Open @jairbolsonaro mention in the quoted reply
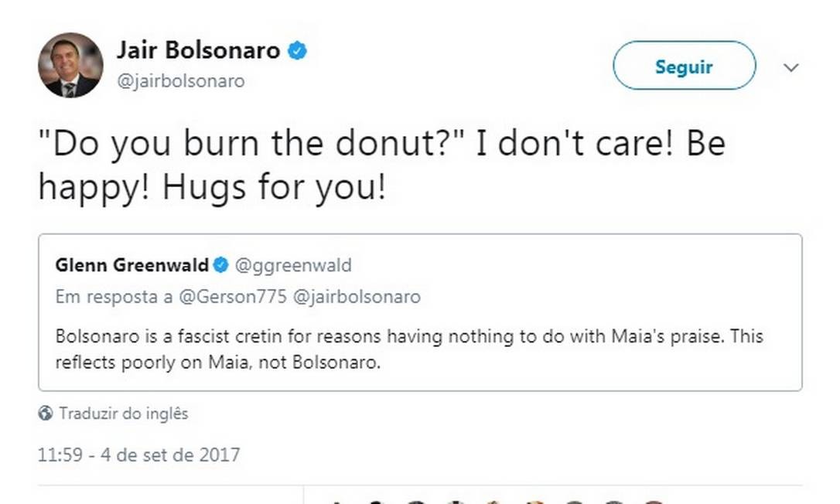Screen dimensions: 840x504 tap(357, 297)
